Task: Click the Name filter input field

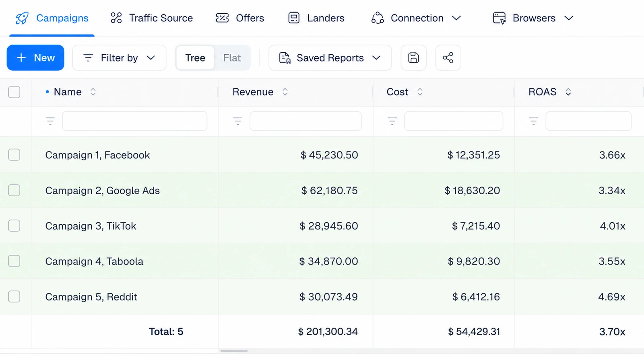Action: pos(135,121)
